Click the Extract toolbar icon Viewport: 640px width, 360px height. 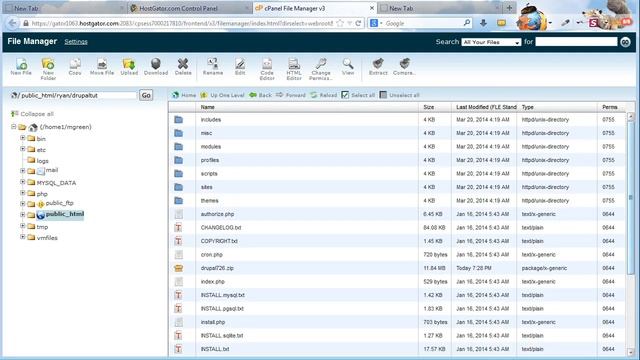pyautogui.click(x=378, y=67)
